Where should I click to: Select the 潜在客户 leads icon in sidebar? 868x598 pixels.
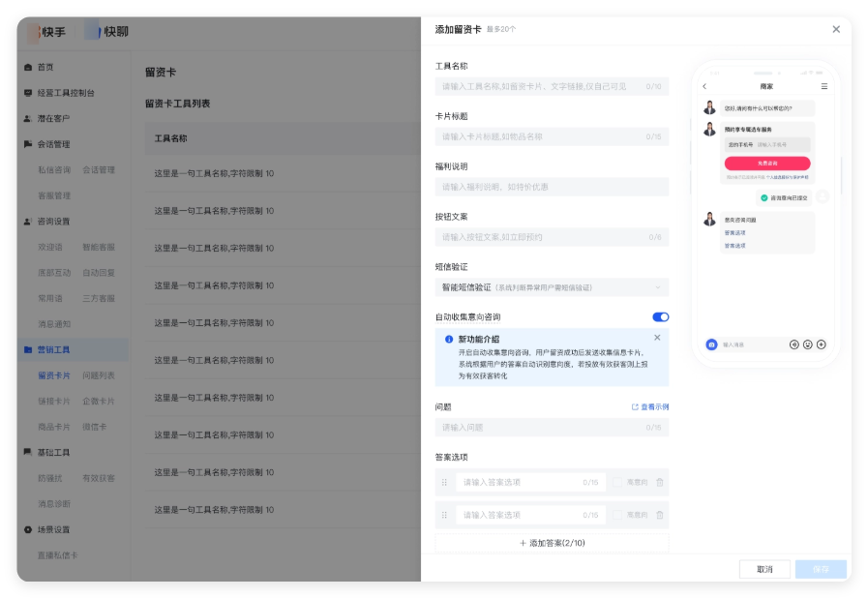[x=29, y=119]
